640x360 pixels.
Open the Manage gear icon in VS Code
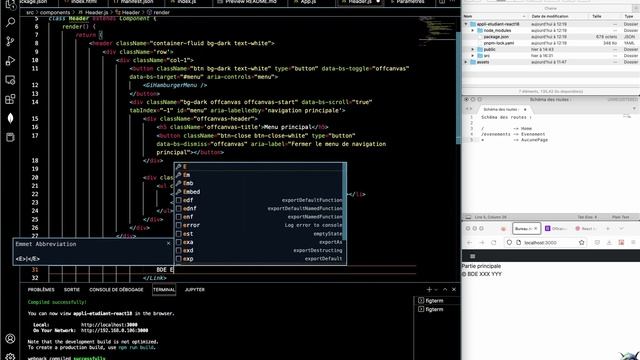tap(10, 356)
